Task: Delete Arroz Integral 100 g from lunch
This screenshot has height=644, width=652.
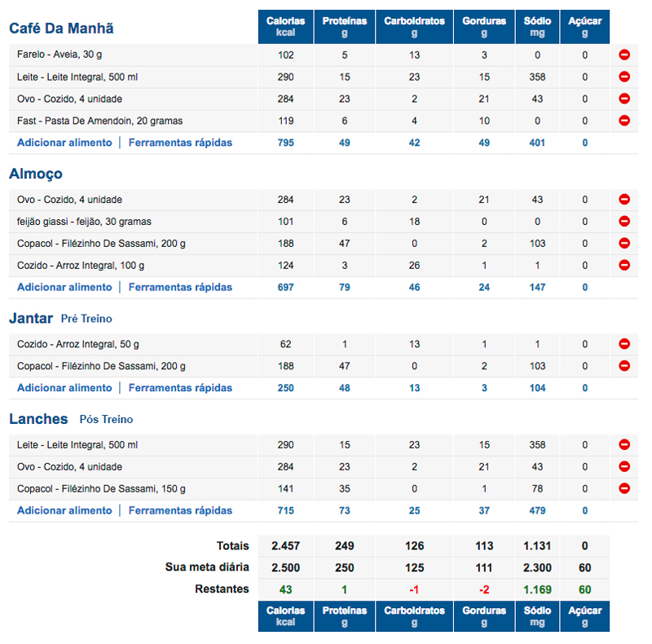Action: [624, 265]
